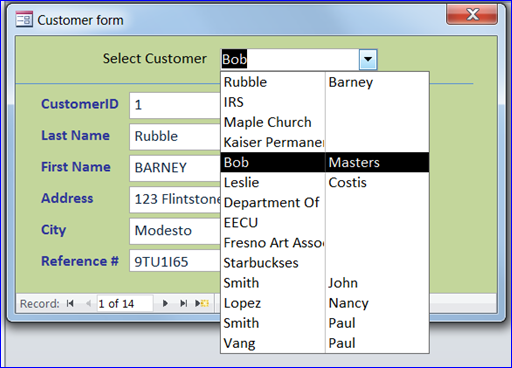Pick Leslie Costis from the list
Viewport: 512px width, 368px height.
click(x=325, y=182)
